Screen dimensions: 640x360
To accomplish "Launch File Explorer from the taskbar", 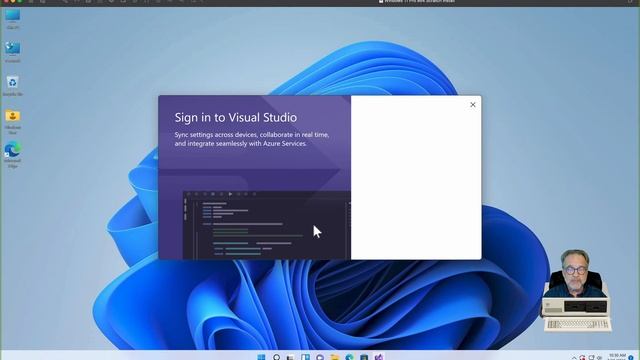I will [335, 357].
